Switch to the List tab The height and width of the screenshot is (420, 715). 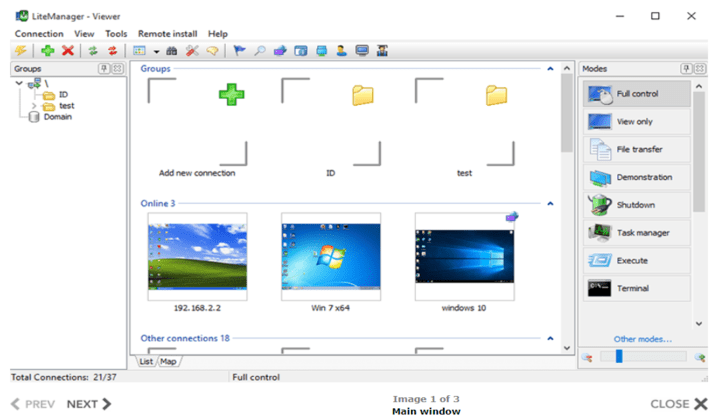(x=146, y=362)
